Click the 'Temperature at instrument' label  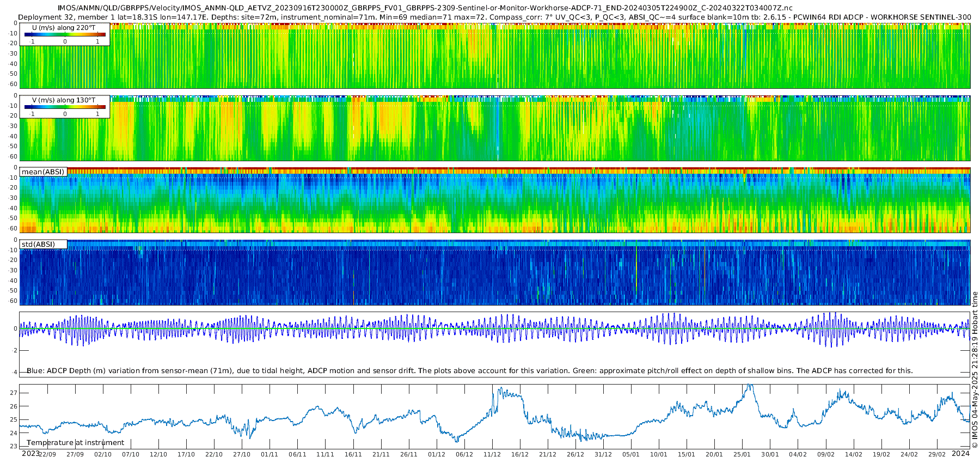point(76,443)
